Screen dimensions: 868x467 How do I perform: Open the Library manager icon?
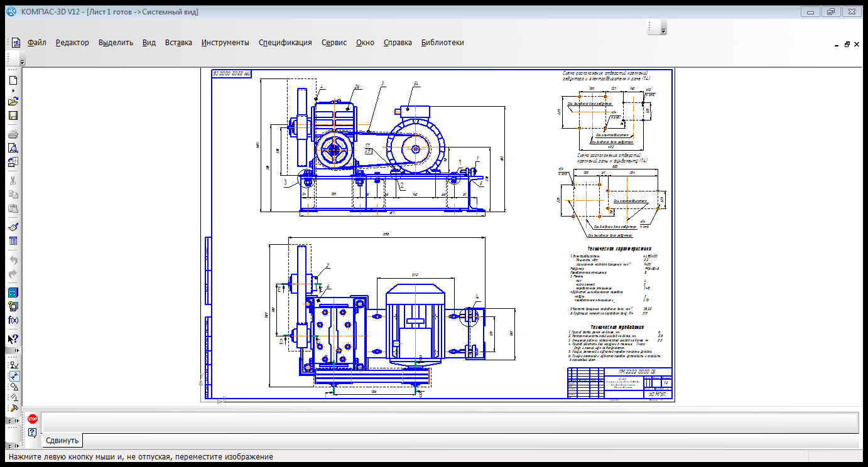(13, 293)
